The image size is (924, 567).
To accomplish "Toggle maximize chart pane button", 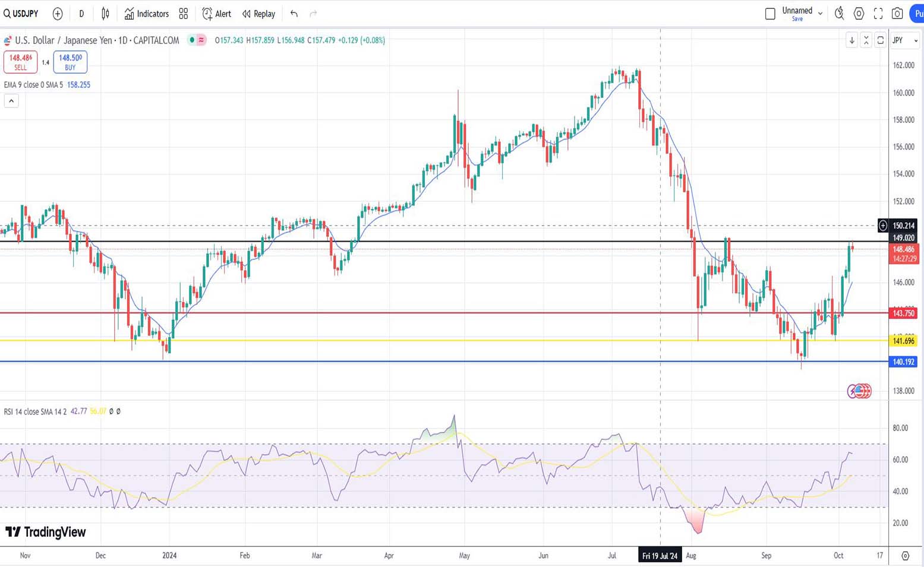I will click(880, 40).
